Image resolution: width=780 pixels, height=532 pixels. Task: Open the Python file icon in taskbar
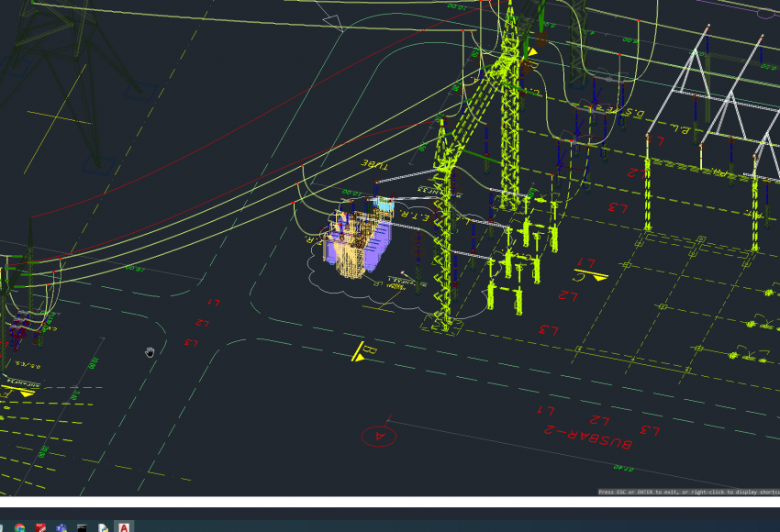tap(103, 527)
